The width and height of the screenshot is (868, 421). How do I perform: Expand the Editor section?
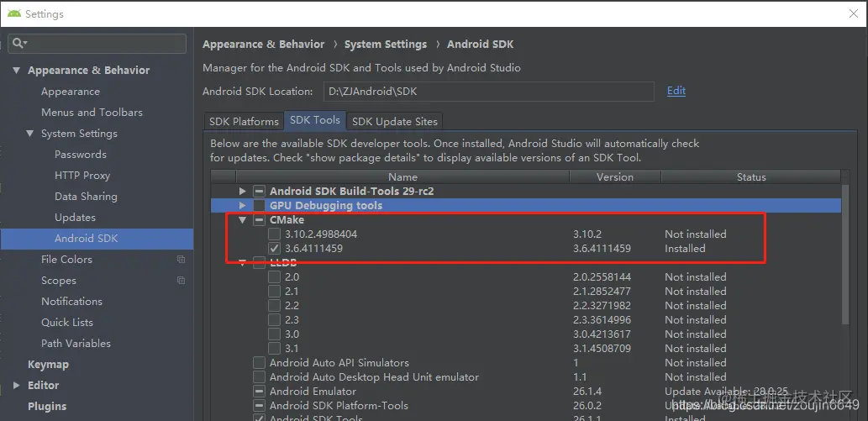[x=16, y=385]
